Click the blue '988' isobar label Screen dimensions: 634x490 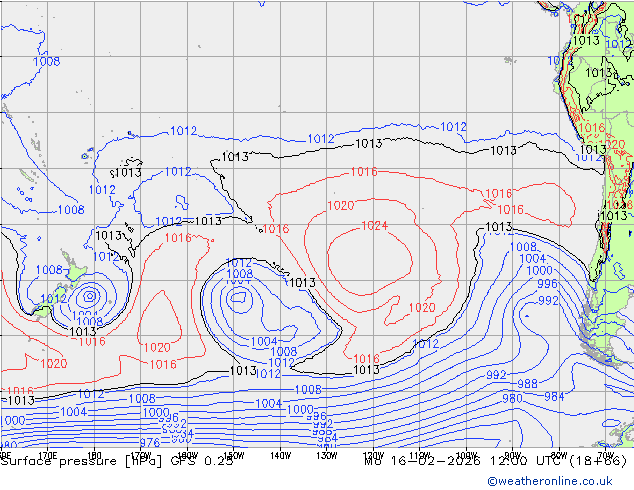click(528, 383)
